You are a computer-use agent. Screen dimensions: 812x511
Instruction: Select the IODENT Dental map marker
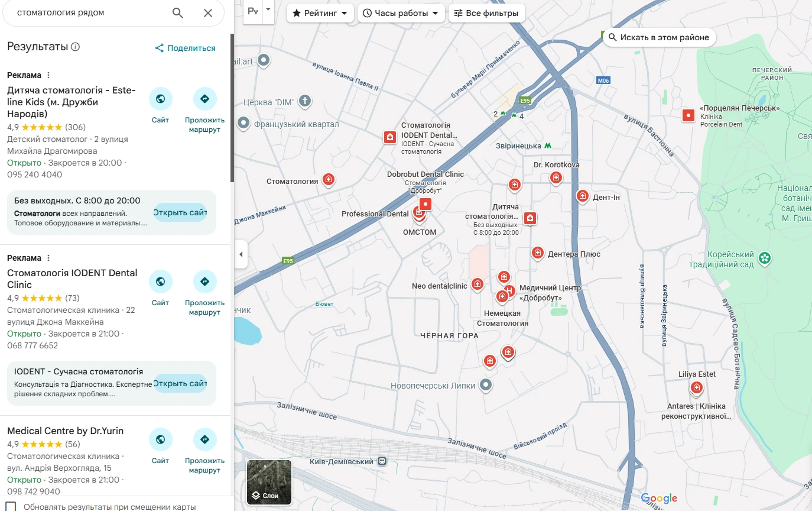[x=390, y=137]
